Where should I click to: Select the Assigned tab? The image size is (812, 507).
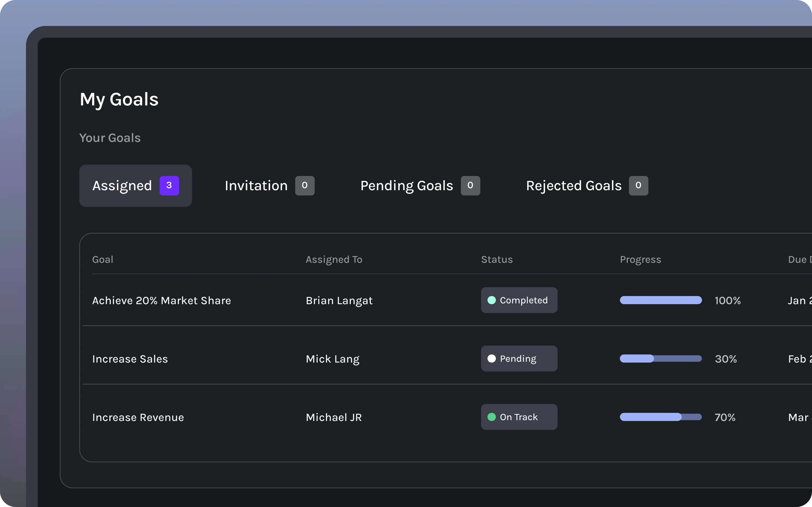click(x=122, y=185)
